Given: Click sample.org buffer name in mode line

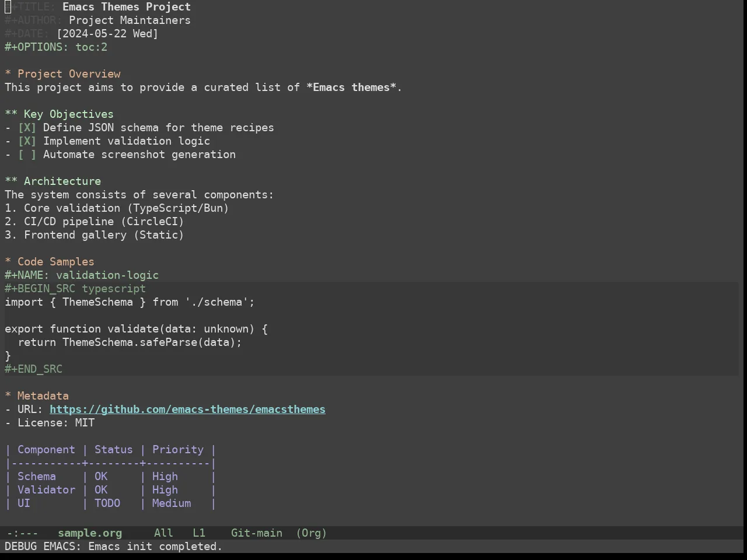Looking at the screenshot, I should point(90,533).
